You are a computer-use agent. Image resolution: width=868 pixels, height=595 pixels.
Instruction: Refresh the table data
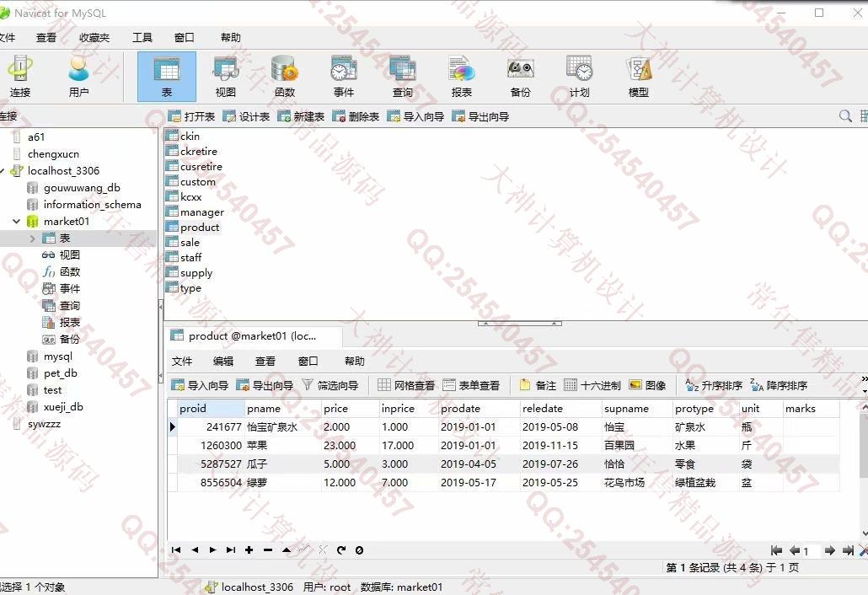tap(341, 549)
